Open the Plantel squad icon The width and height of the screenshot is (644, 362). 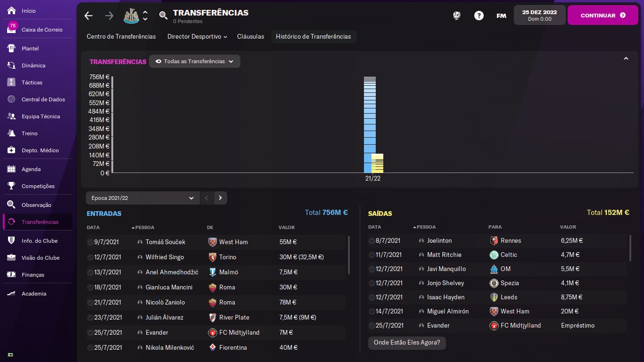click(12, 48)
